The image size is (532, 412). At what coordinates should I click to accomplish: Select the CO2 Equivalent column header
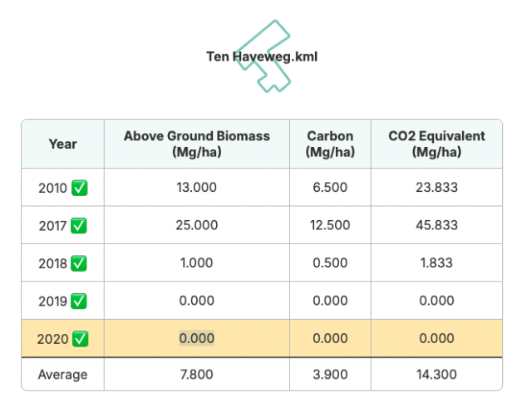click(436, 144)
